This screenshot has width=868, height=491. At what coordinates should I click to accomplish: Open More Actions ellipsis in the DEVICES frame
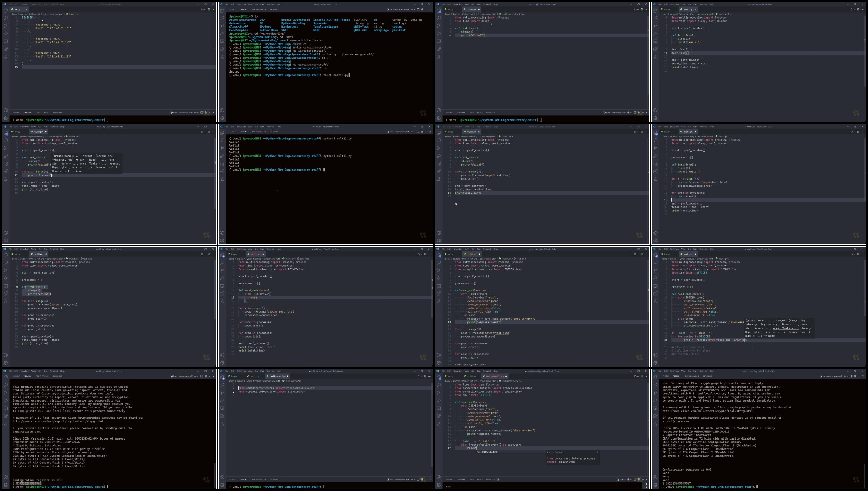pyautogui.click(x=213, y=9)
